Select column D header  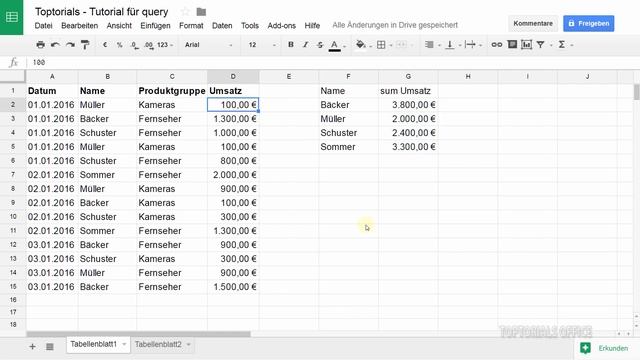tap(233, 76)
